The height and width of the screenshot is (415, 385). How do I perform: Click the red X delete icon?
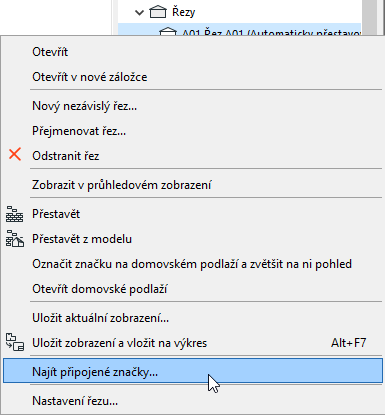pos(15,154)
